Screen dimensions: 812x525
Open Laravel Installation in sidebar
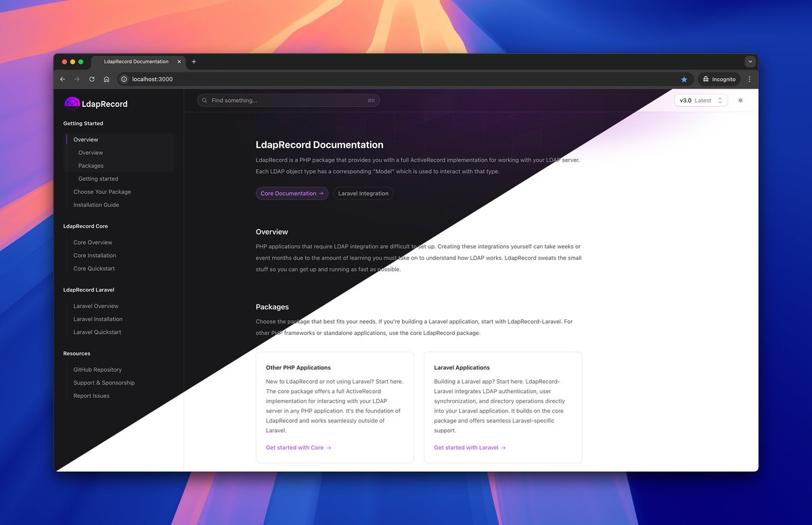pyautogui.click(x=98, y=319)
